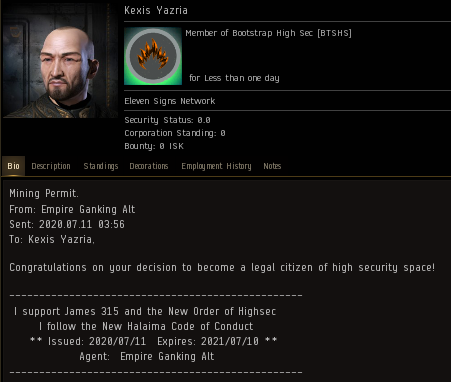Show the Decorations tab
This screenshot has width=451, height=382.
tap(149, 166)
